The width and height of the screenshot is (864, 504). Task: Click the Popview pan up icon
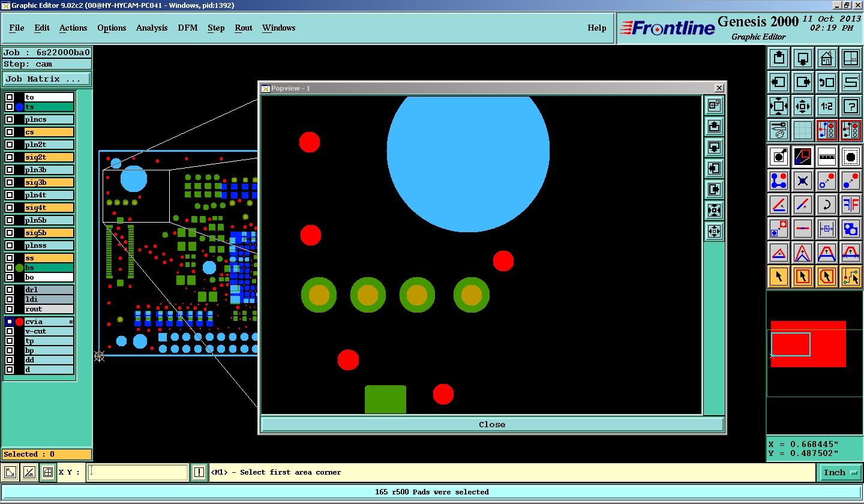(714, 127)
